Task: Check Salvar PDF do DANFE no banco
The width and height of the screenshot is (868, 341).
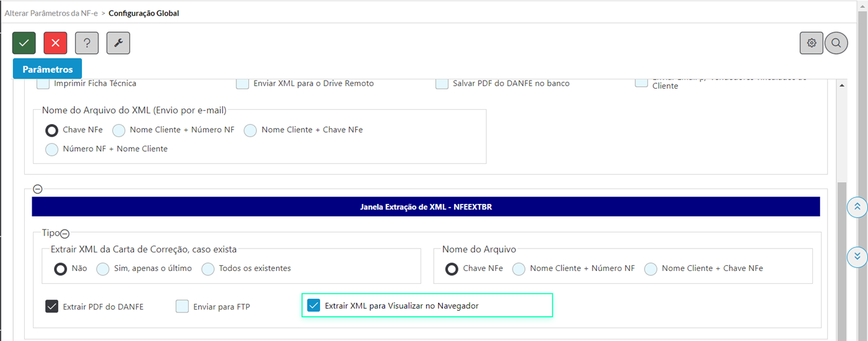Action: [x=442, y=84]
